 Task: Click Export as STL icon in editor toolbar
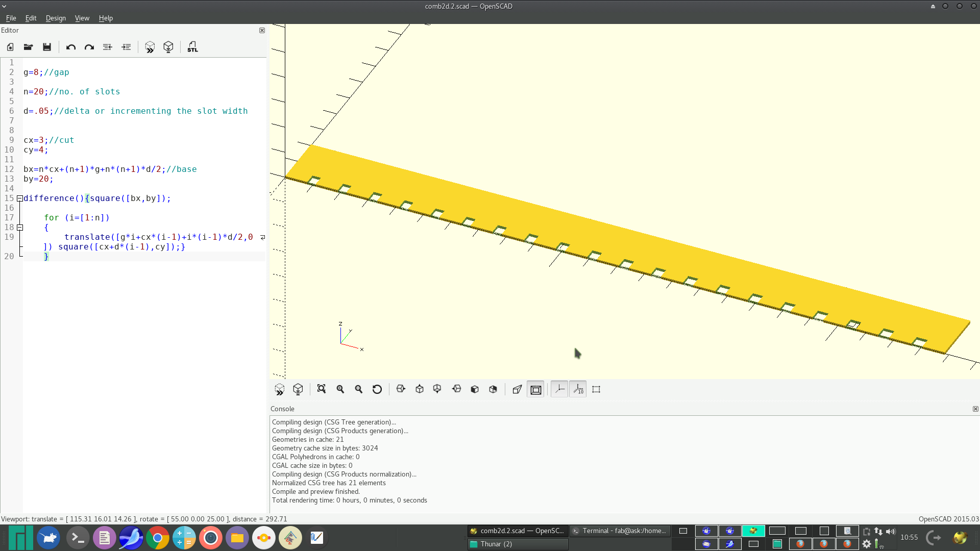tap(192, 47)
